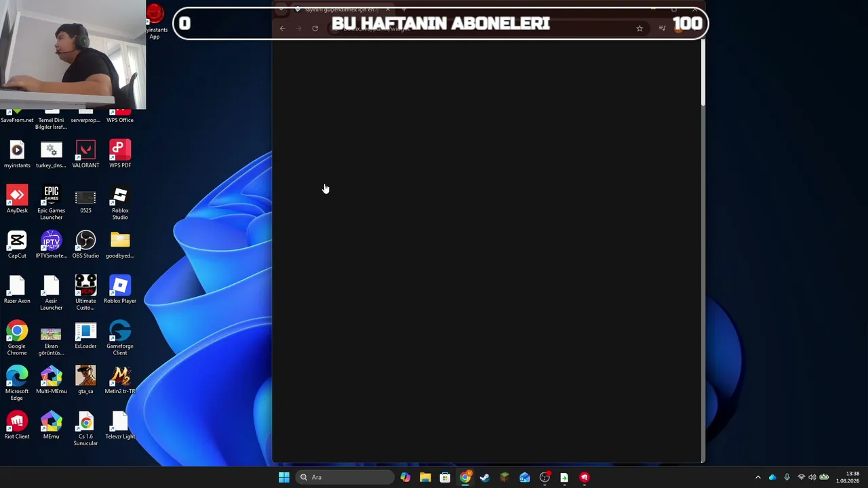Select the serverprop... desktop label
Screen dimensions: 868x488
tap(85, 120)
